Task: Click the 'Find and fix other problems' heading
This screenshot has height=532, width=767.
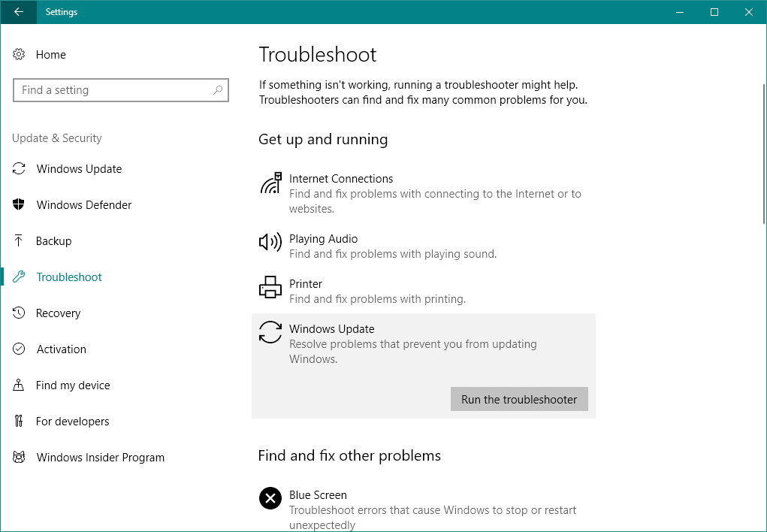Action: pyautogui.click(x=349, y=455)
